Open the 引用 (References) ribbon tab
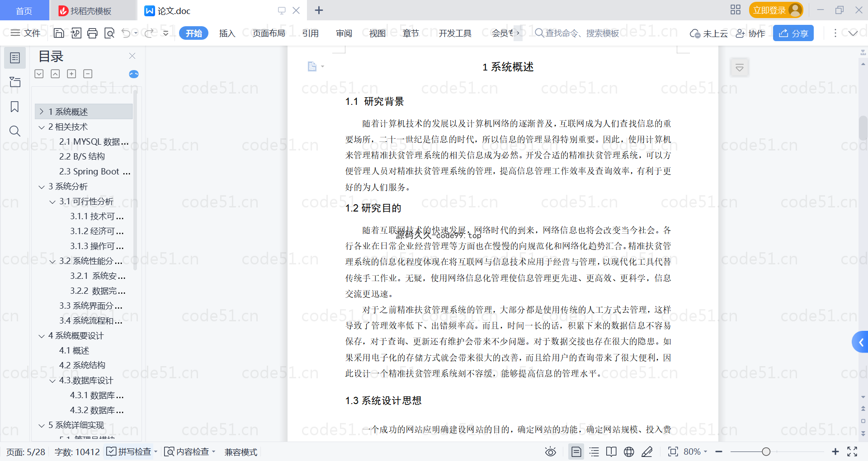This screenshot has height=461, width=868. [311, 33]
